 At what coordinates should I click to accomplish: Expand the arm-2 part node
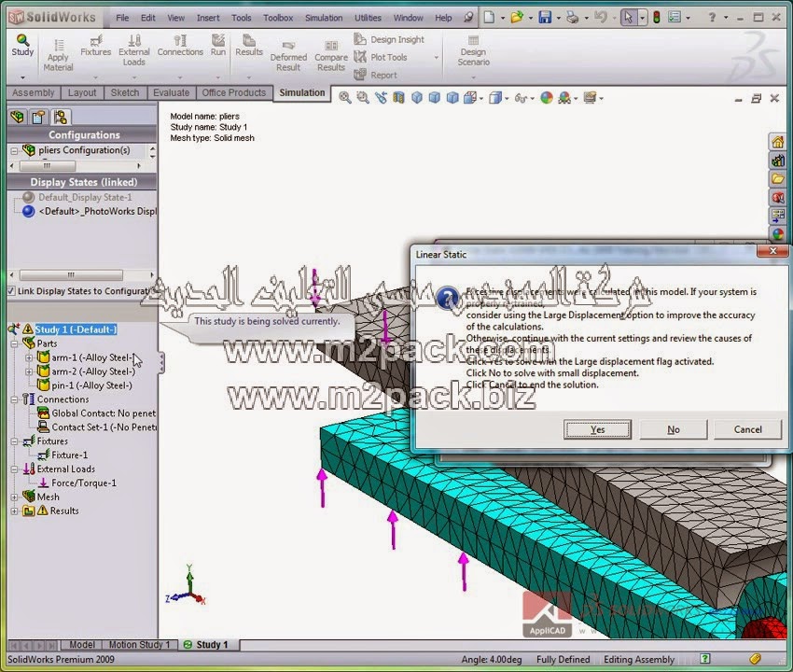(29, 371)
